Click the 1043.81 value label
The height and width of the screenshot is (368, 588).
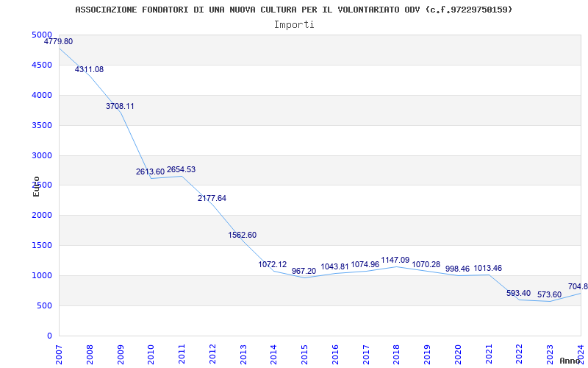pyautogui.click(x=335, y=267)
